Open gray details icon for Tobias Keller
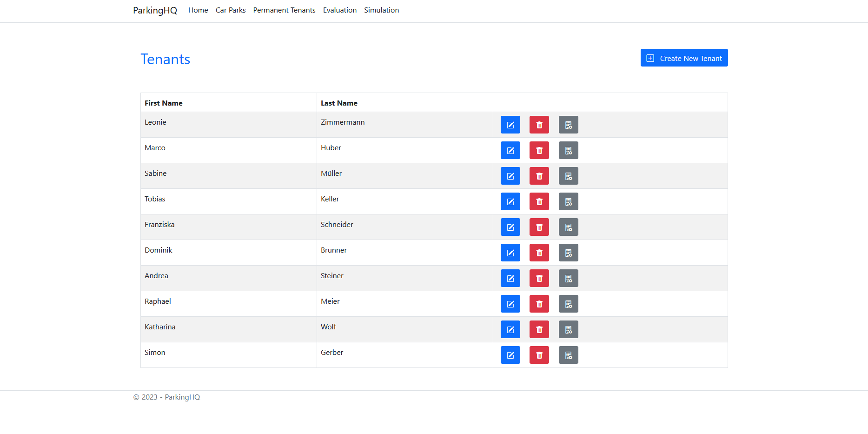This screenshot has width=868, height=434. pyautogui.click(x=568, y=201)
